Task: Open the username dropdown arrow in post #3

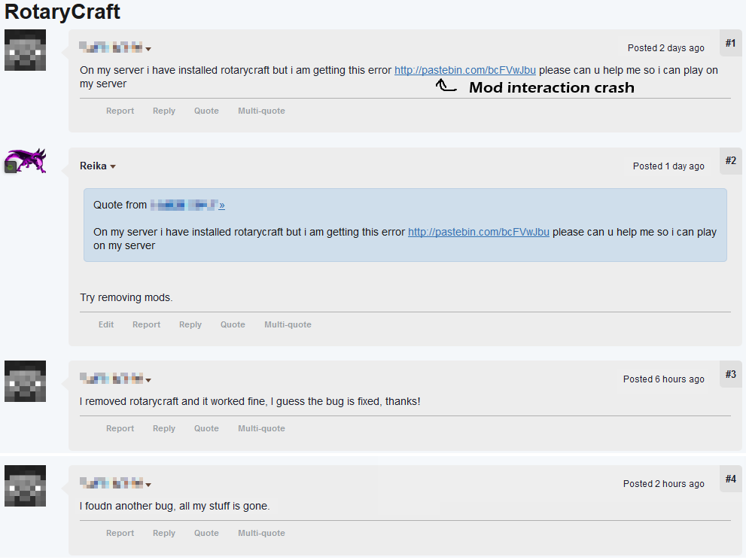Action: (x=148, y=380)
